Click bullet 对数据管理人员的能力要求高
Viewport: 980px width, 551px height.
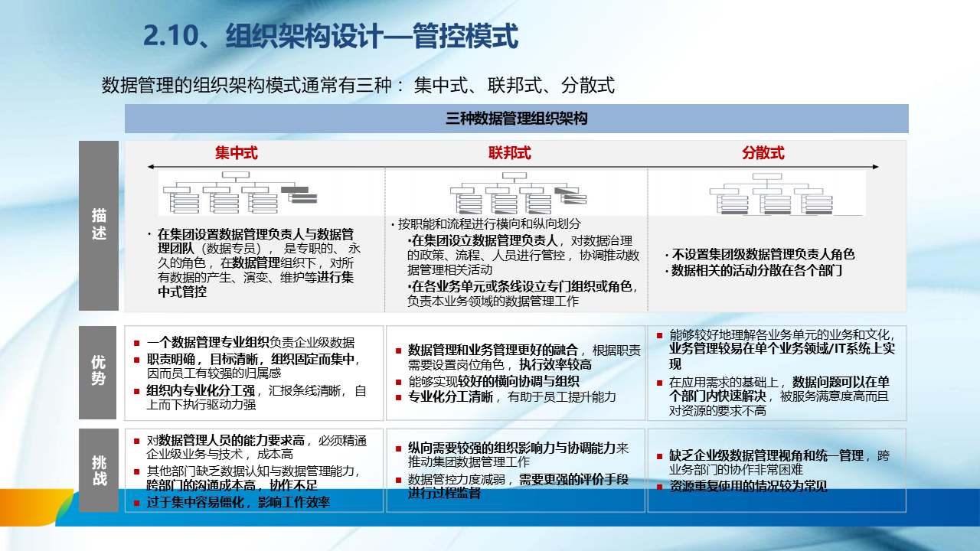(219, 440)
